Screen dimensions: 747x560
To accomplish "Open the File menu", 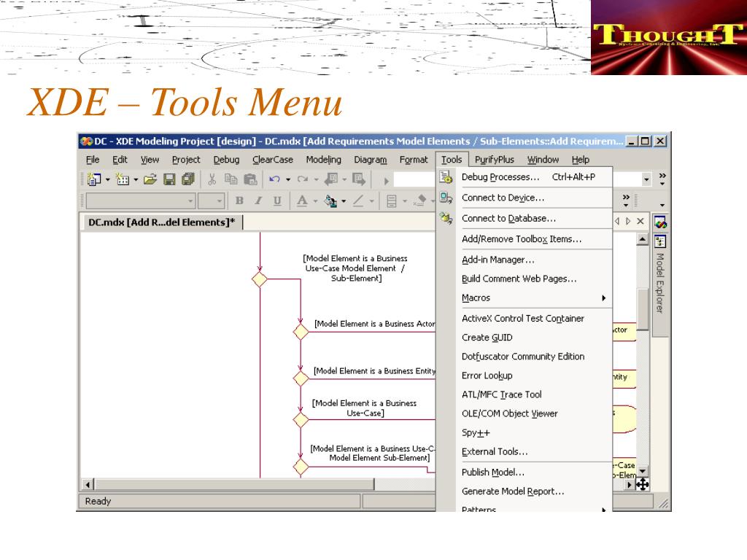I will [x=93, y=160].
